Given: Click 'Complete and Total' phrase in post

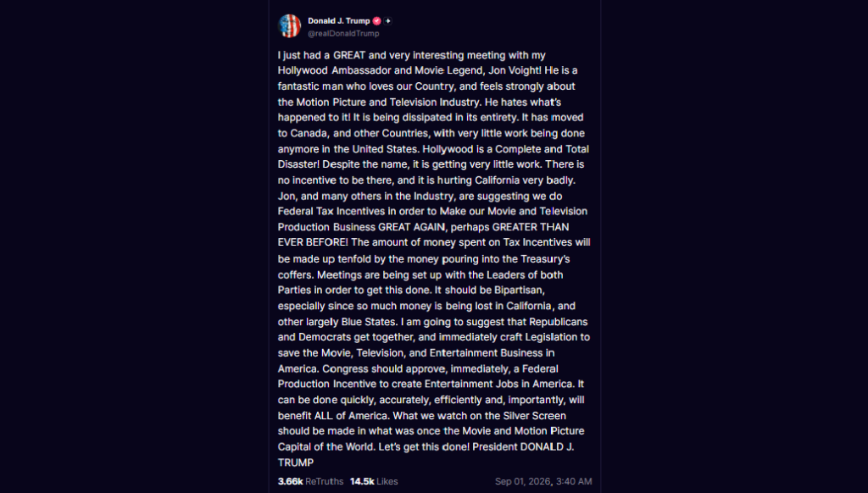Looking at the screenshot, I should 542,149.
